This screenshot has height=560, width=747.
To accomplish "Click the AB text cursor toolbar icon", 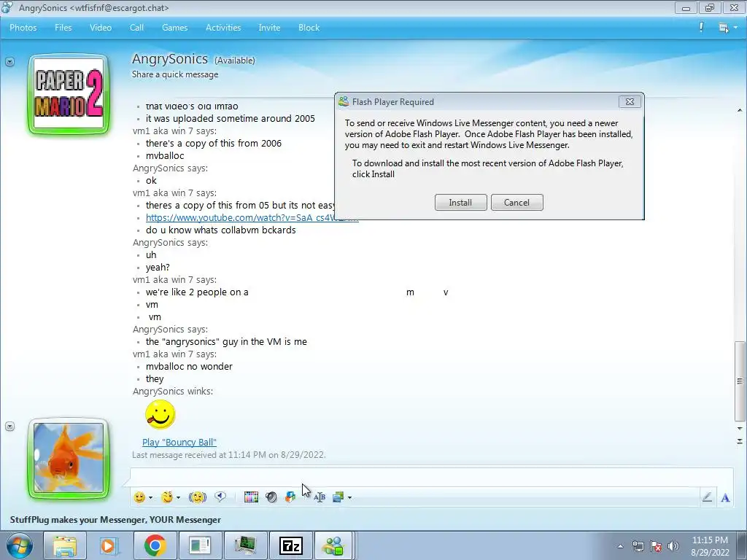I will [x=320, y=497].
